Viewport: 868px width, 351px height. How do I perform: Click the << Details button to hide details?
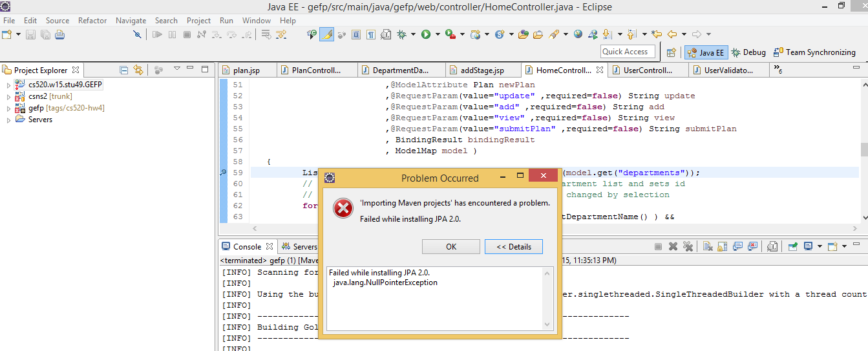click(x=513, y=246)
